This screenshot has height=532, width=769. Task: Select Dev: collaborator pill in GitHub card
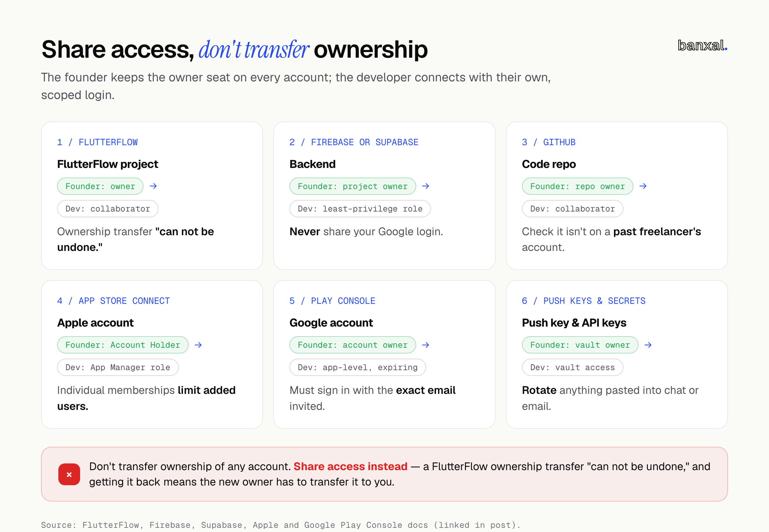click(572, 209)
